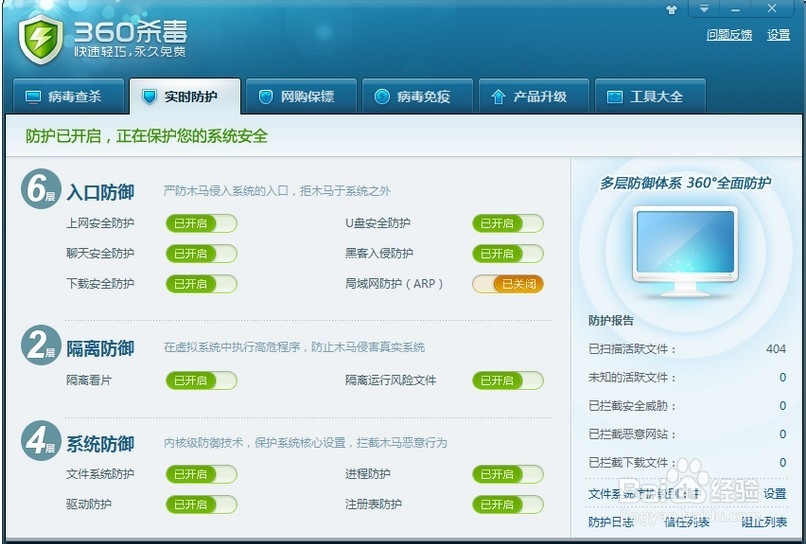806x544 pixels.
Task: Open the 信任列表 link
Action: [x=687, y=522]
